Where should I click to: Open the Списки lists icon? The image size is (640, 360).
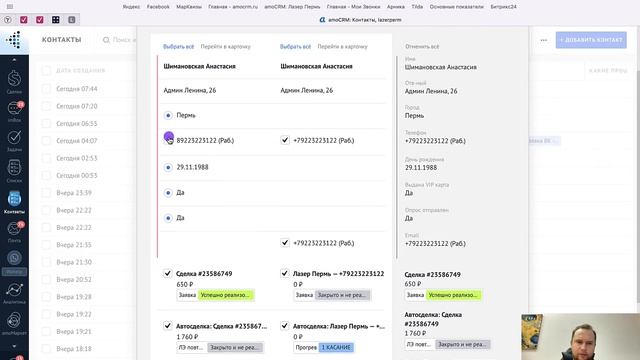(x=14, y=171)
